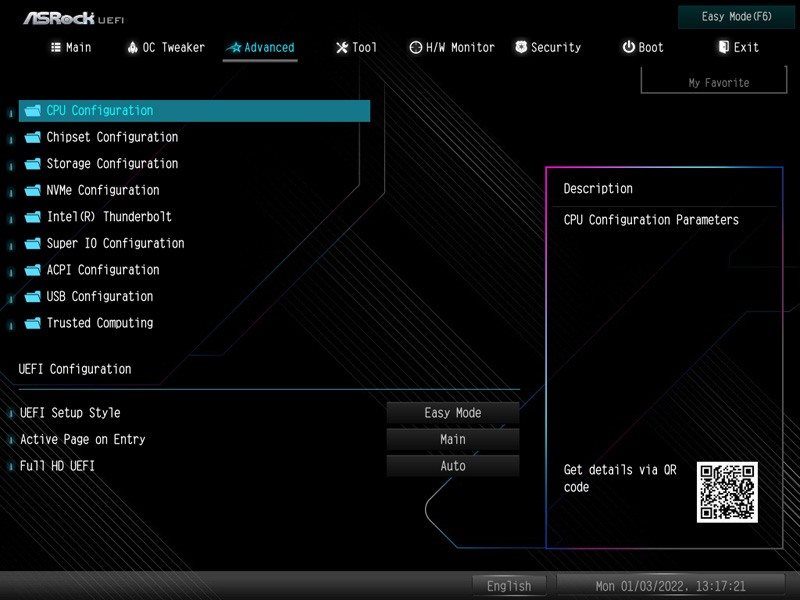
Task: Open the H/W Monitor tab
Action: coord(452,47)
